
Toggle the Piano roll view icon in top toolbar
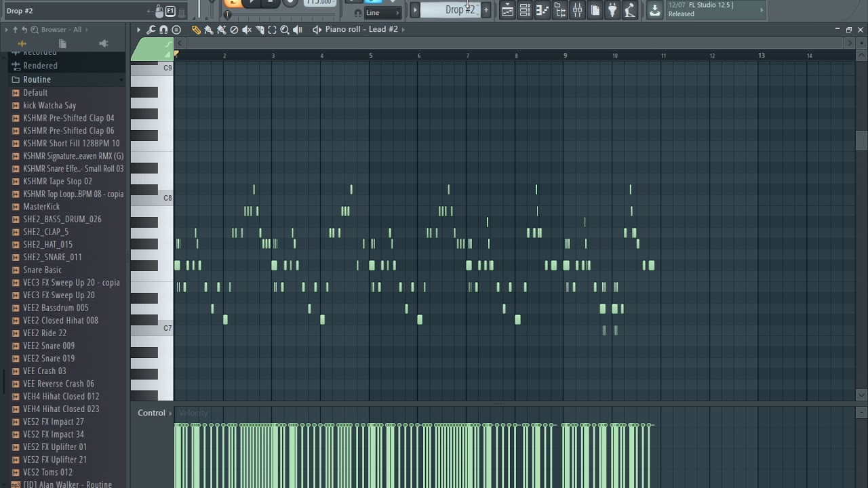pos(542,10)
